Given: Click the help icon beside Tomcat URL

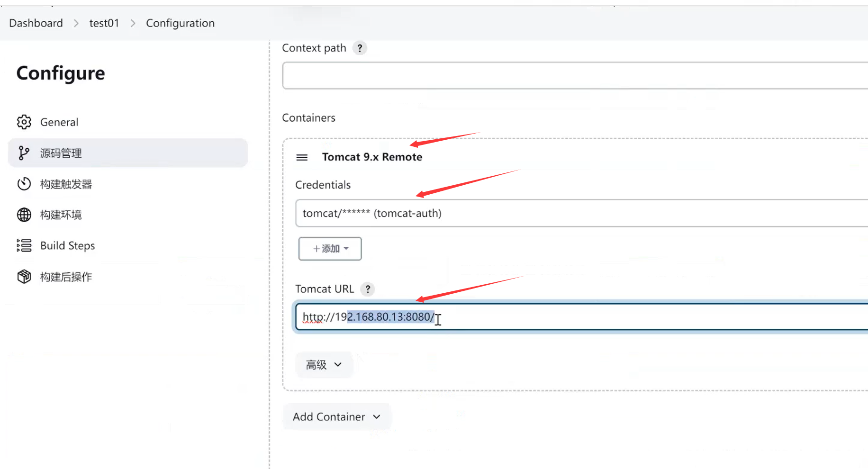Looking at the screenshot, I should (x=368, y=289).
